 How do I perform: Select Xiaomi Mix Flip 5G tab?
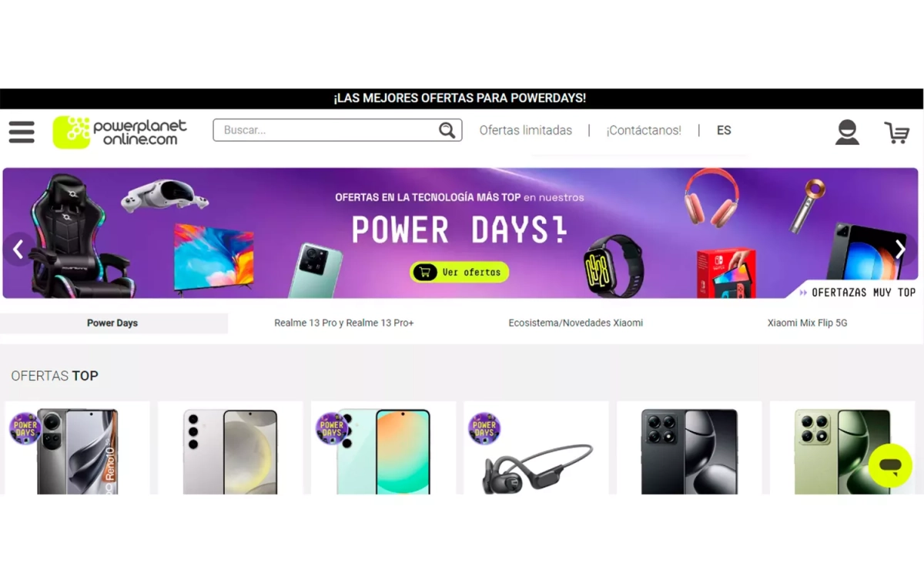point(807,323)
